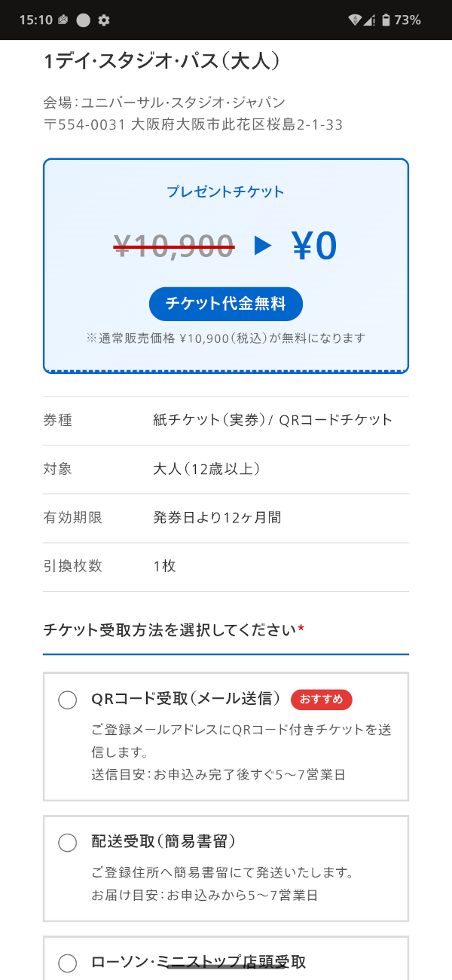Select QRコード受取 radio button
Screen dimensions: 452x980
coord(68,700)
